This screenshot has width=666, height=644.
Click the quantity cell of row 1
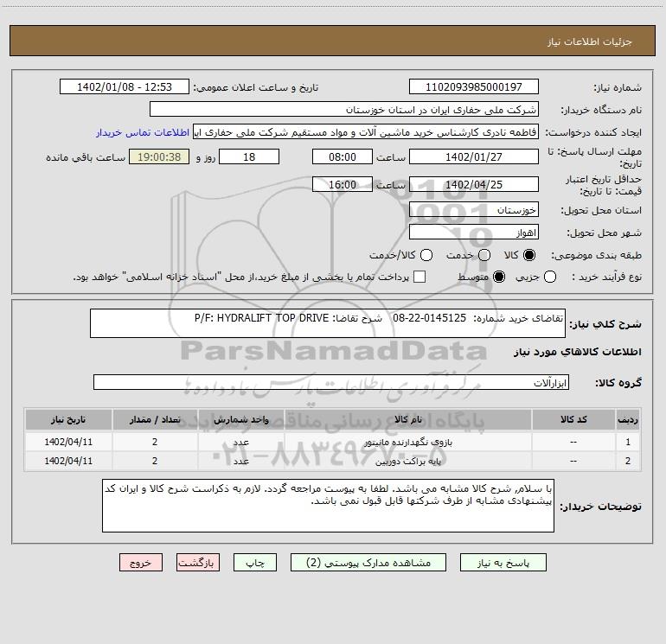pyautogui.click(x=155, y=442)
